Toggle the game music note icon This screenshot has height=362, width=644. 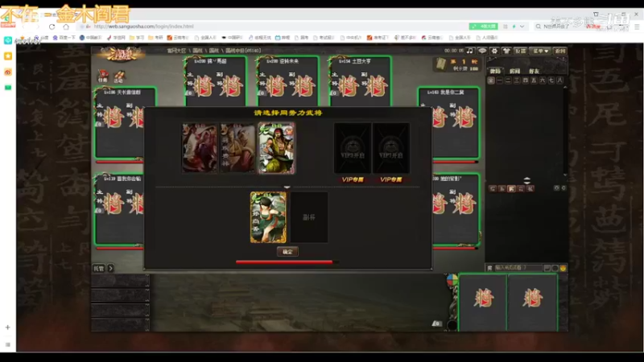(469, 51)
